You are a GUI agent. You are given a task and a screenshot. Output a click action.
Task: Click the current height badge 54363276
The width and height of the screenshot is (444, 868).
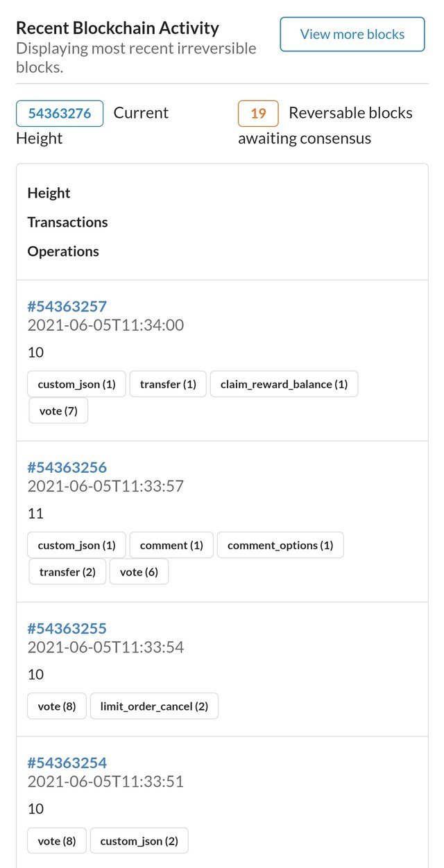point(60,114)
